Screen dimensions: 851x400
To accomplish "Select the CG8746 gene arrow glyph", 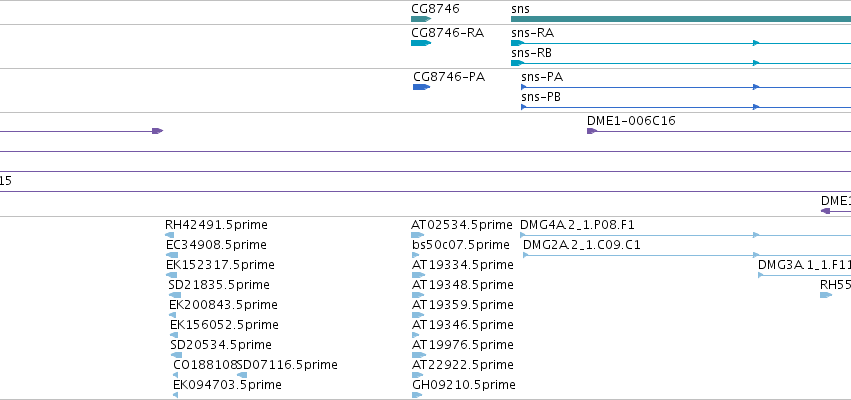I will [421, 19].
